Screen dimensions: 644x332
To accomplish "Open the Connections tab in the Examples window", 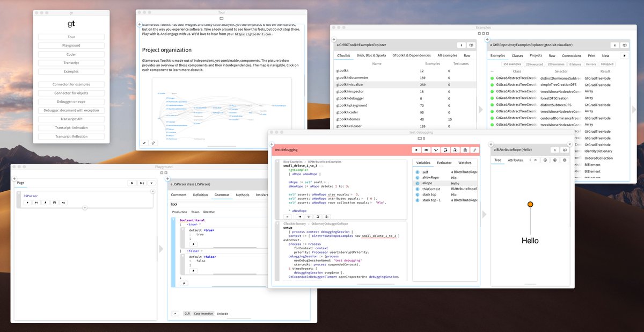I will [x=572, y=55].
